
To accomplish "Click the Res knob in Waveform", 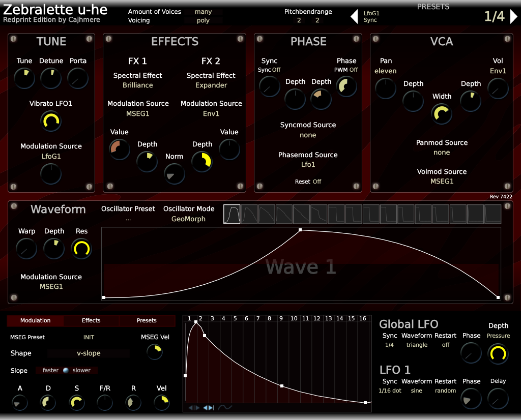I will click(x=81, y=249).
